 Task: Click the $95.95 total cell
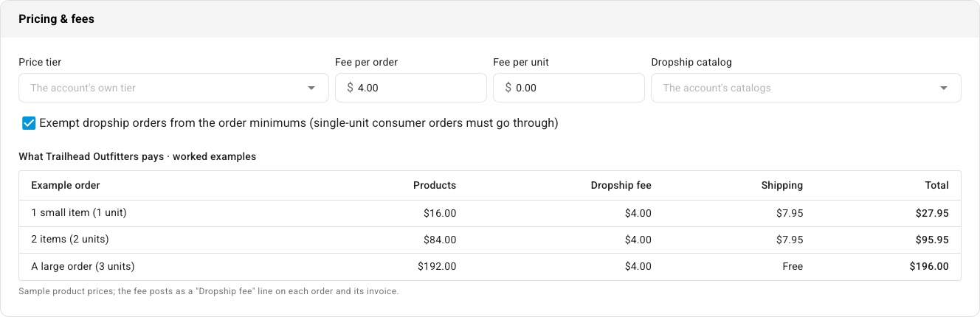click(932, 240)
